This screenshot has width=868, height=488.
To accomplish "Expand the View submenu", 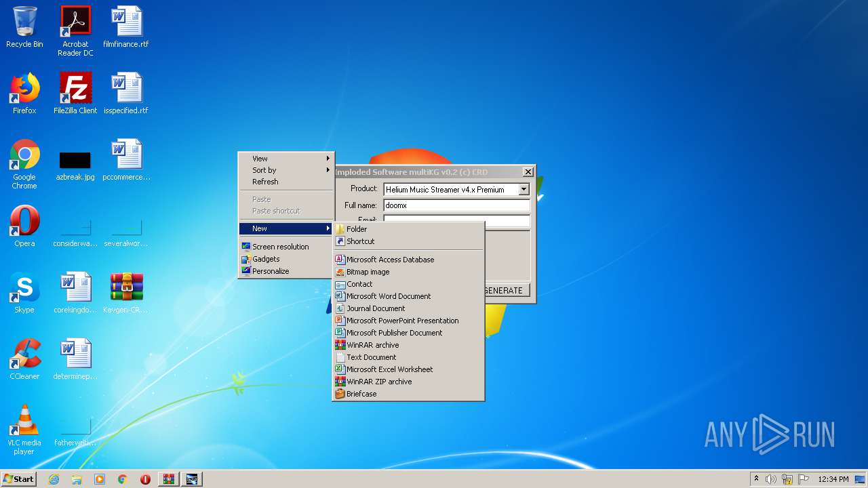I will point(286,159).
